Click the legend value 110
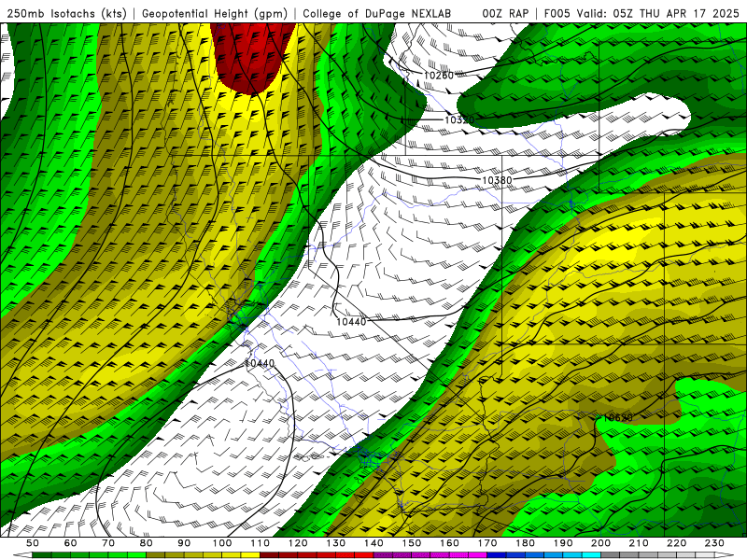747x560 pixels. tap(261, 543)
